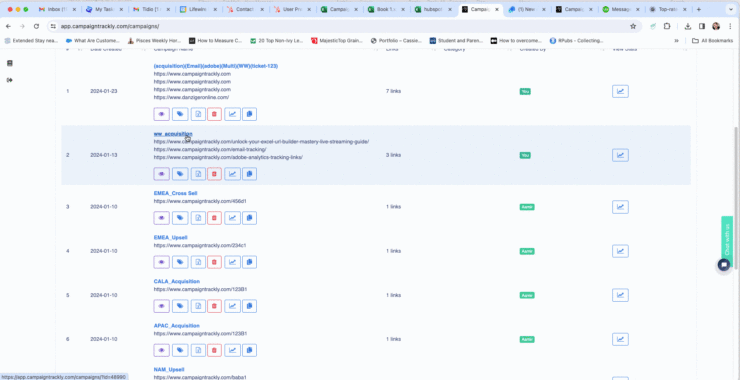
Task: Delete the ww_acquisition campaign with trash icon
Action: point(214,174)
